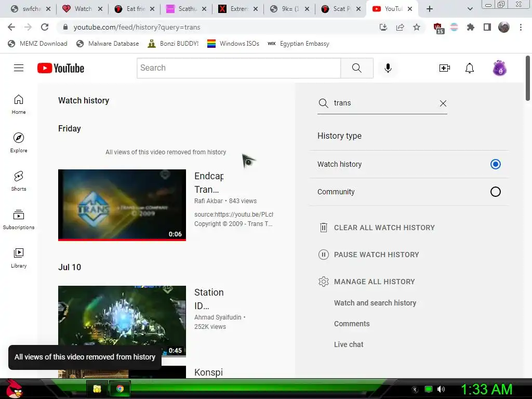532x399 pixels.
Task: Click the Ahmad Syaifudin channel name
Action: tap(218, 317)
